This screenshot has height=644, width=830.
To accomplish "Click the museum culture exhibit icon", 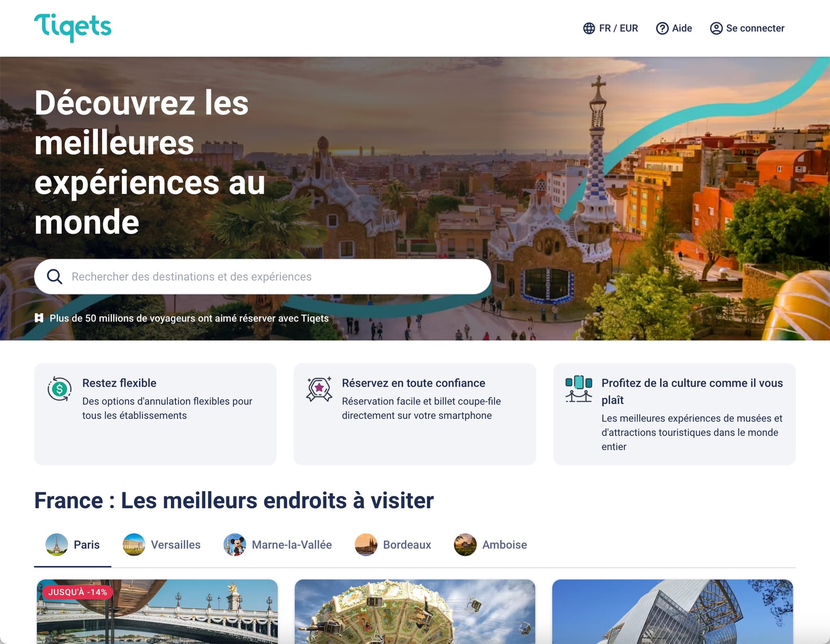I will [579, 389].
